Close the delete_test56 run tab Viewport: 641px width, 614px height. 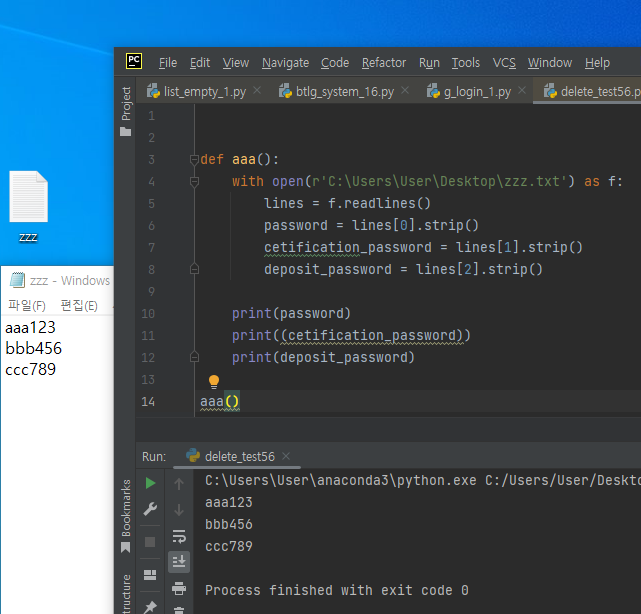point(286,456)
